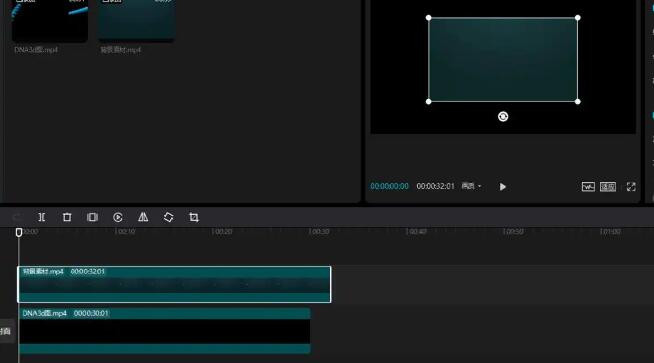This screenshot has width=654, height=363.
Task: Select the background mp4 media thumbnail
Action: tap(136, 20)
